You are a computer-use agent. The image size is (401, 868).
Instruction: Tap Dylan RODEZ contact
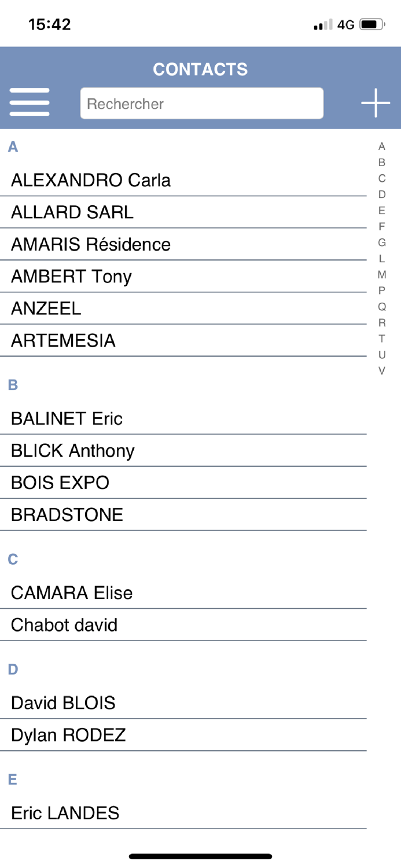click(x=68, y=735)
